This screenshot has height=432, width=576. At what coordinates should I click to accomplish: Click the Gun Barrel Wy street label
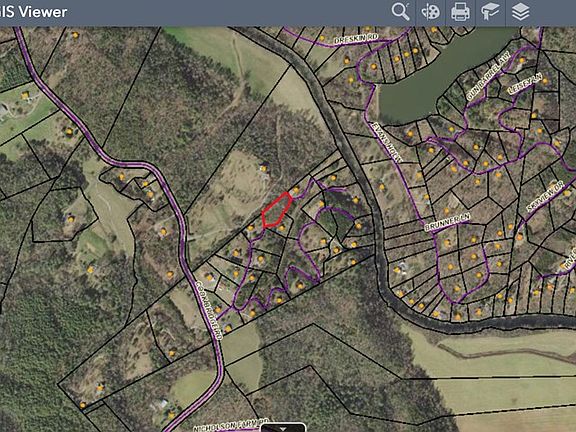pyautogui.click(x=488, y=76)
